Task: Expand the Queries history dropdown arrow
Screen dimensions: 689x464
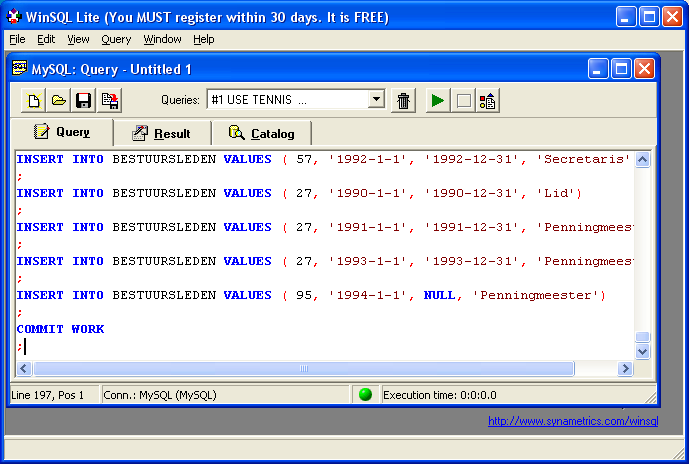Action: point(376,99)
